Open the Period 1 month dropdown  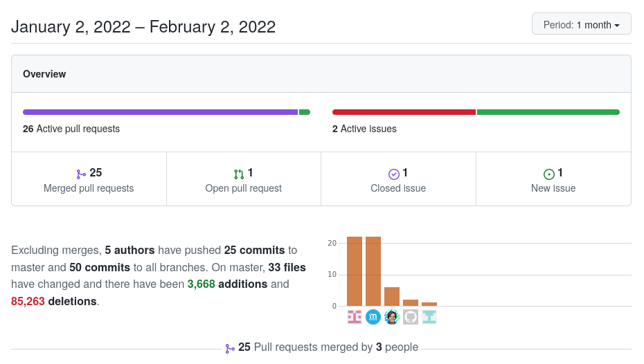click(x=581, y=25)
